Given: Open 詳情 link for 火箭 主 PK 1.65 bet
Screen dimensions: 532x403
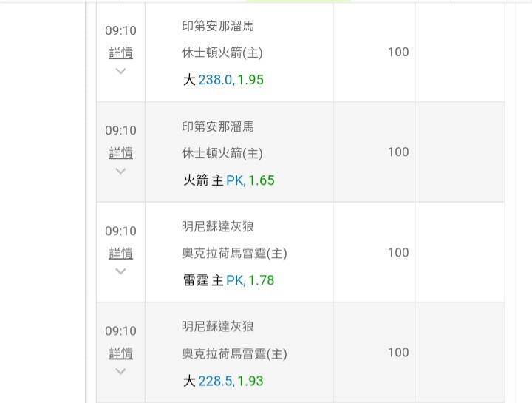Looking at the screenshot, I should pyautogui.click(x=120, y=153).
